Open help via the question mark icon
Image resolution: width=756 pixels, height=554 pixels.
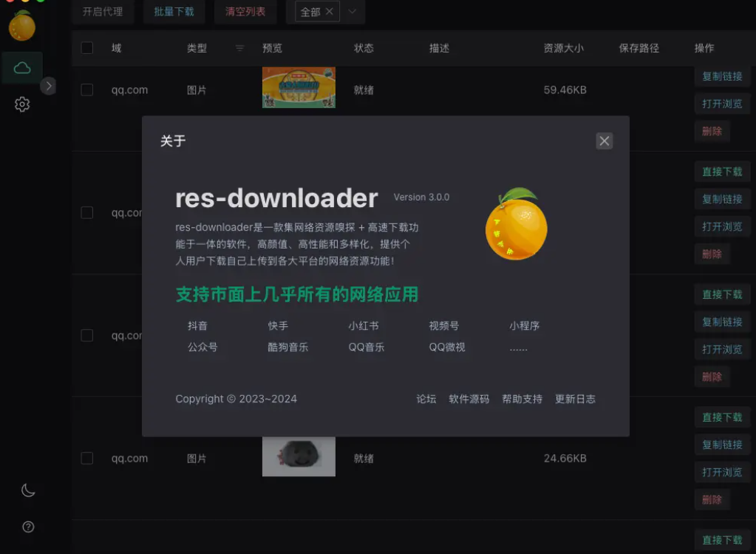pos(28,527)
